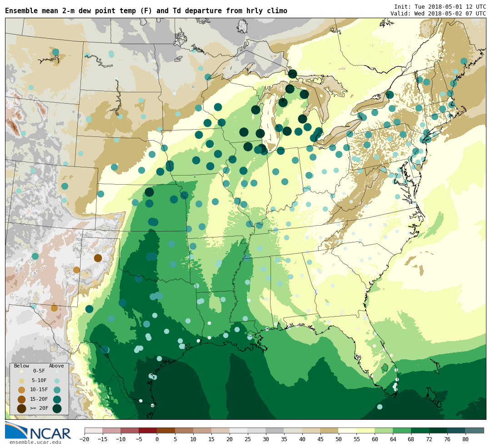
Task: Click the >= 20F legend label
Action: click(39, 408)
